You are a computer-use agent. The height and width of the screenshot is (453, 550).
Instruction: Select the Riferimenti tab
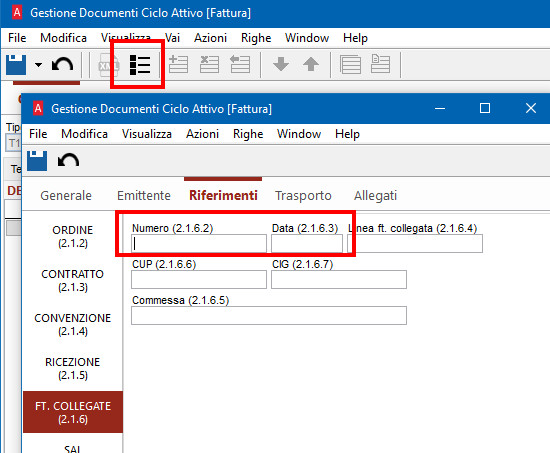point(223,195)
